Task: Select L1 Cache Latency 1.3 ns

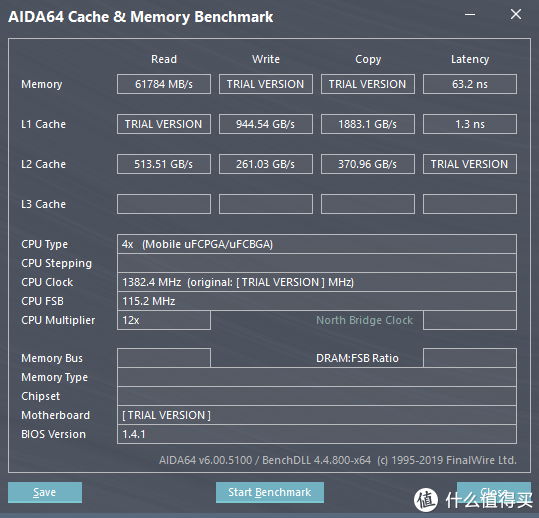Action: point(470,124)
